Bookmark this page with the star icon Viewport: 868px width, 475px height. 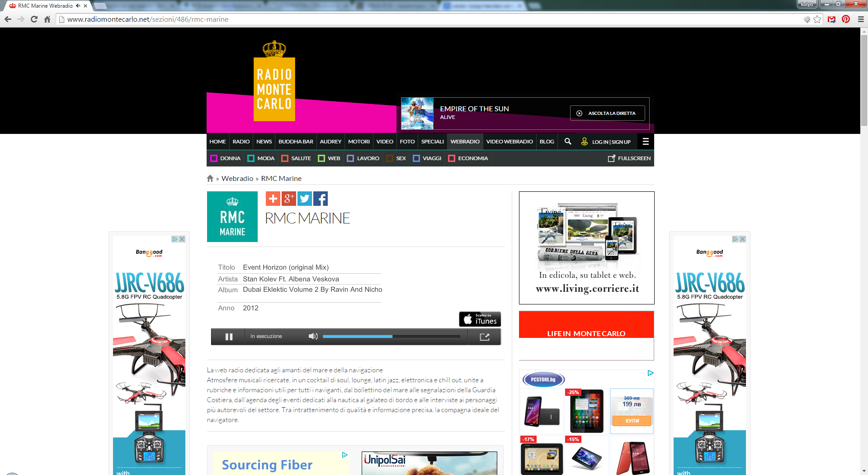point(817,19)
